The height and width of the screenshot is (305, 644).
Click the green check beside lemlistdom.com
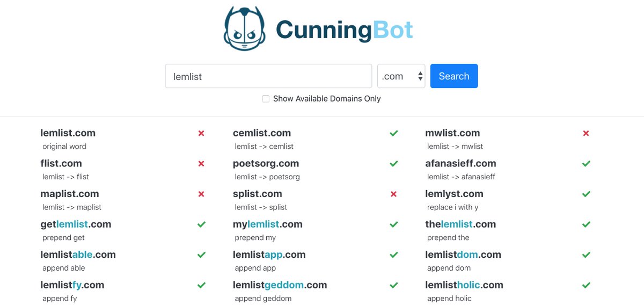tap(586, 255)
